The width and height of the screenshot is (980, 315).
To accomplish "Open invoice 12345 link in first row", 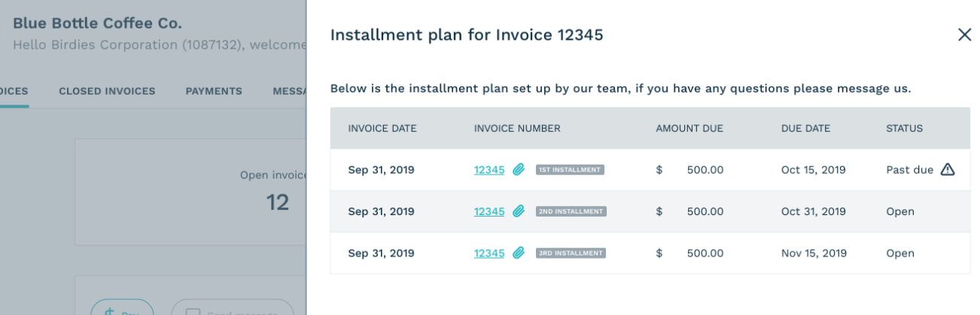I will point(489,170).
